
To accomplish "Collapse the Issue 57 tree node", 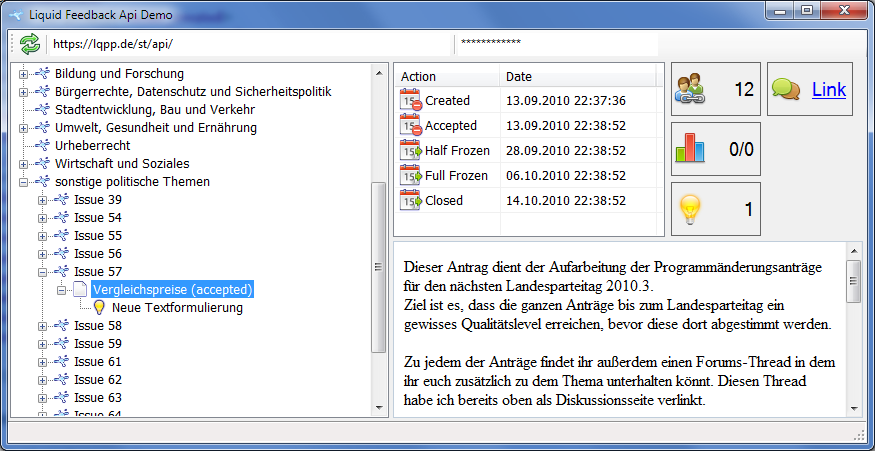I will [x=42, y=272].
